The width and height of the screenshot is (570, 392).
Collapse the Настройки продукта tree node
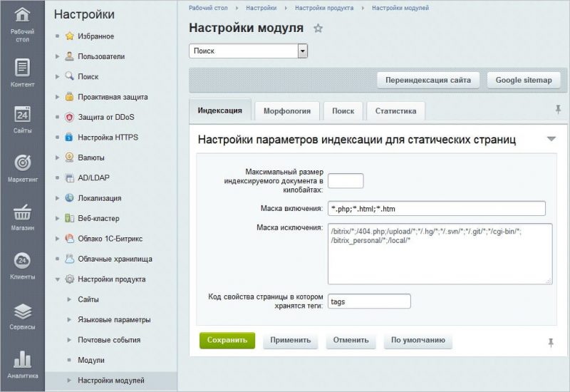click(58, 279)
